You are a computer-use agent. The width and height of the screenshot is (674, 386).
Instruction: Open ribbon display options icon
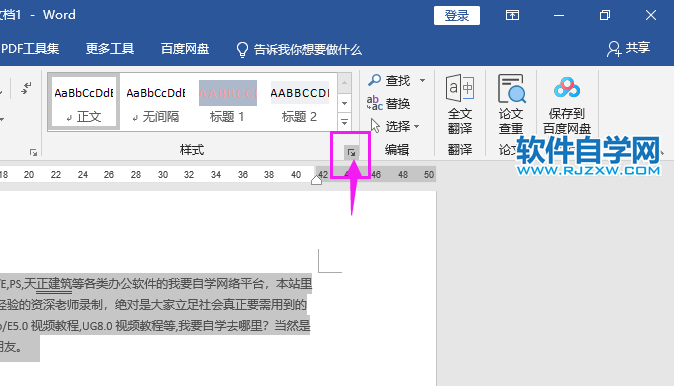pyautogui.click(x=512, y=15)
